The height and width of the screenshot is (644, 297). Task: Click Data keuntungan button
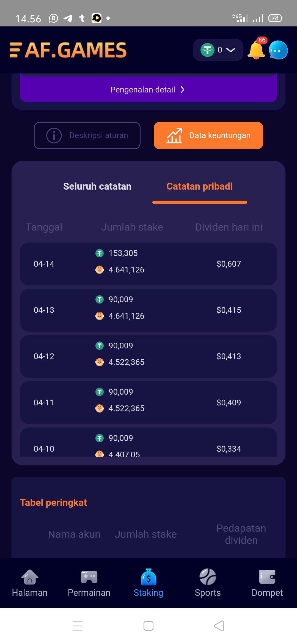pyautogui.click(x=208, y=135)
